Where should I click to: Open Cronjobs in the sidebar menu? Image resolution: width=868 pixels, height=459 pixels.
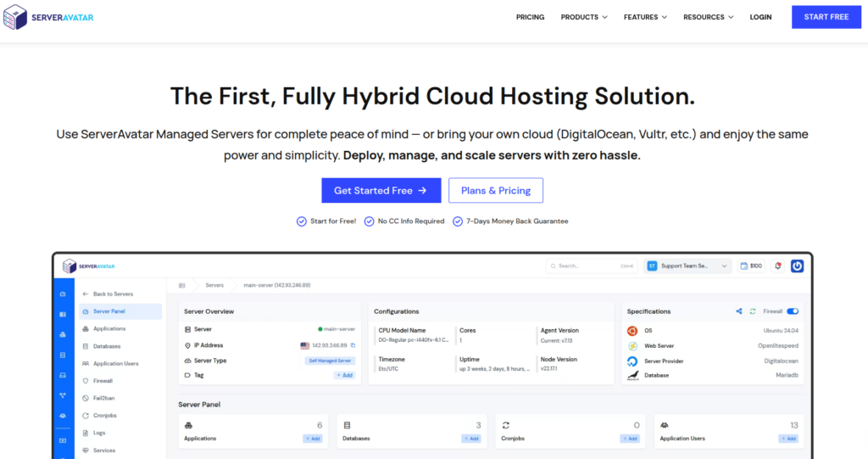pyautogui.click(x=100, y=415)
